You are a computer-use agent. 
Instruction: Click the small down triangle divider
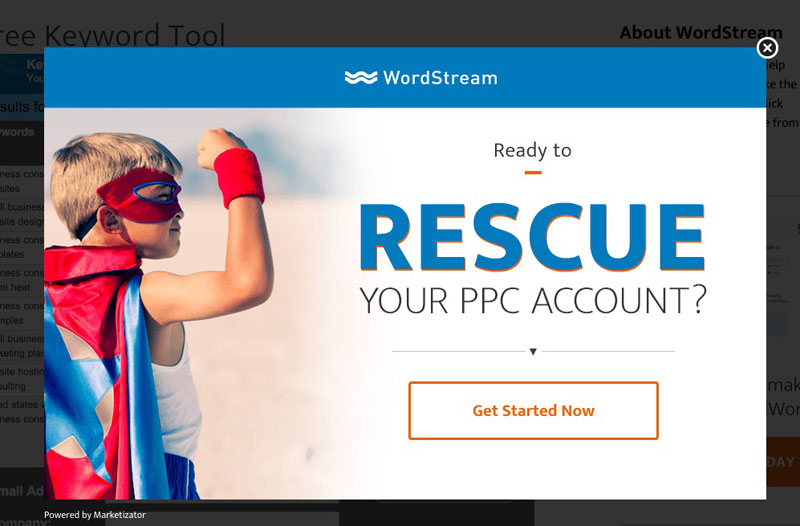click(533, 352)
